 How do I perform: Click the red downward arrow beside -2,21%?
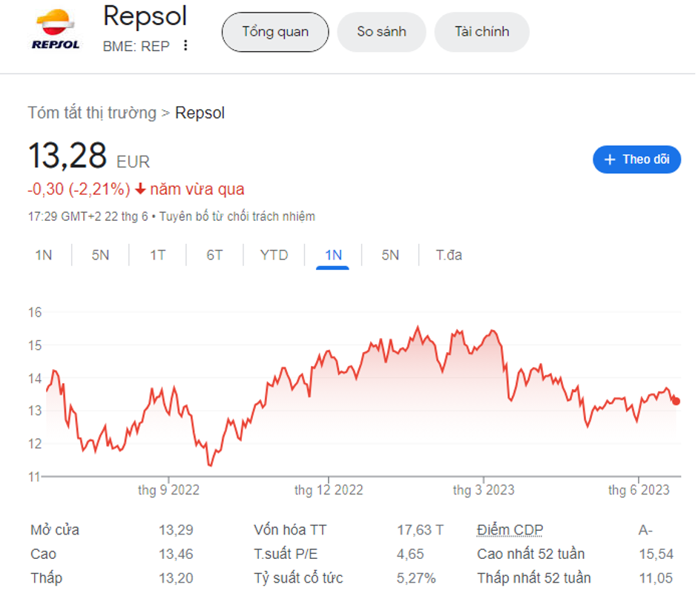[139, 189]
